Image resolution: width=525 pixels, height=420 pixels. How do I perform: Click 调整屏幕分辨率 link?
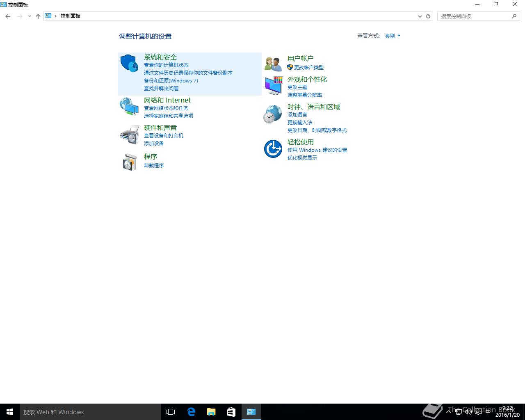pyautogui.click(x=305, y=95)
